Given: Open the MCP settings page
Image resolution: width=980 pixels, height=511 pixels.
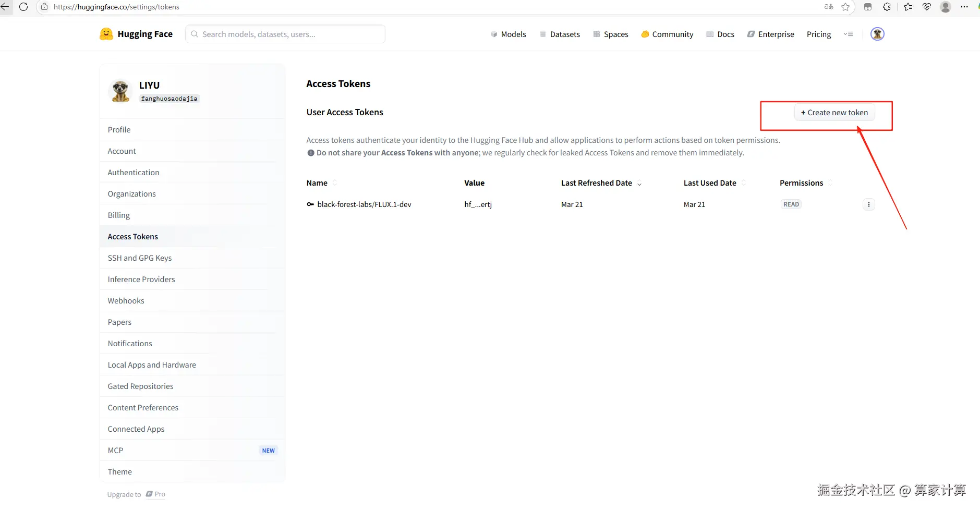Looking at the screenshot, I should coord(192,451).
